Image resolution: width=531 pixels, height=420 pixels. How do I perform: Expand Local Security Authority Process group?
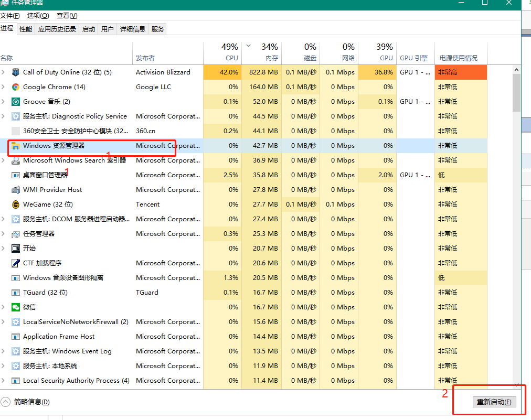3,381
